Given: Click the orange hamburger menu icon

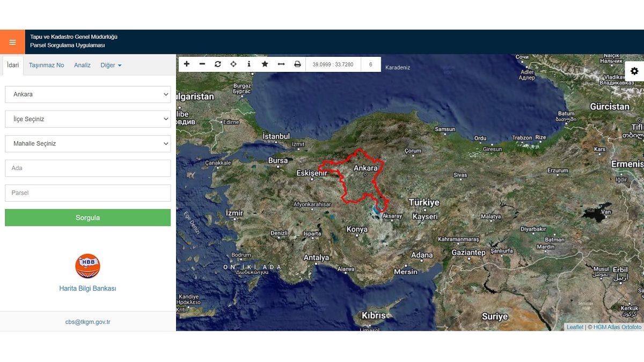Looking at the screenshot, I should pos(12,41).
